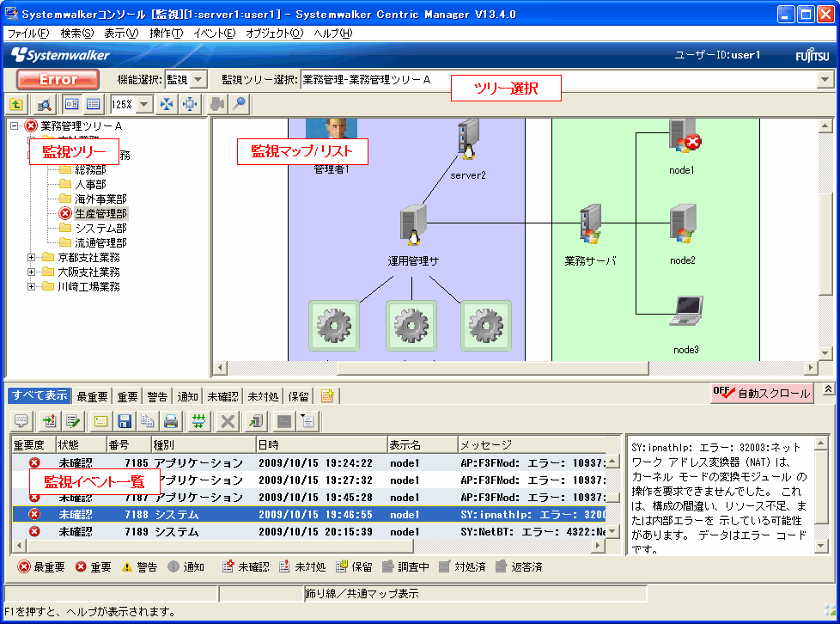Screen dimensions: 840x624
Task: Select the 生産管理部 tree item
Action: click(x=100, y=213)
